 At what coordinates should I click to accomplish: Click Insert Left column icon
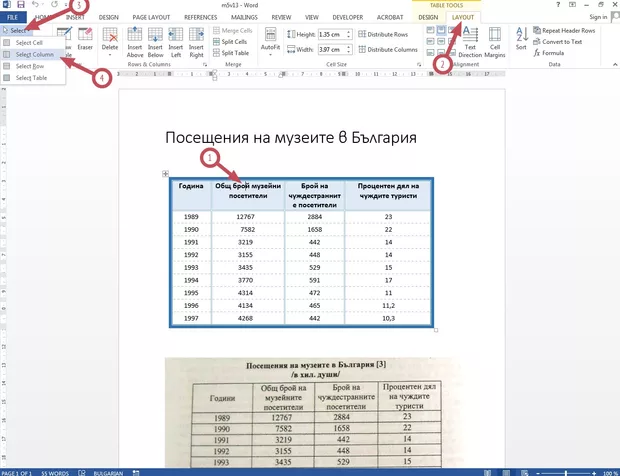coord(176,42)
